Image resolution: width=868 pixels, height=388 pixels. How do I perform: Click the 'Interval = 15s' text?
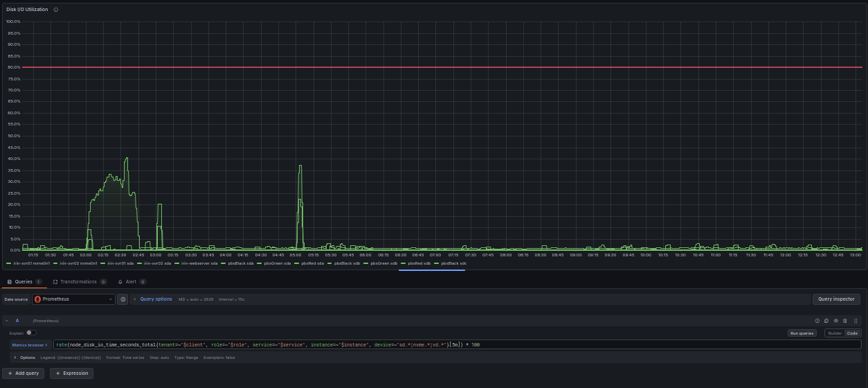tap(232, 299)
